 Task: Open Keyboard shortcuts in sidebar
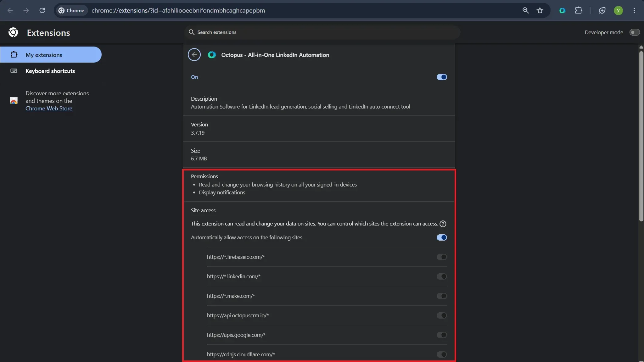tap(51, 71)
